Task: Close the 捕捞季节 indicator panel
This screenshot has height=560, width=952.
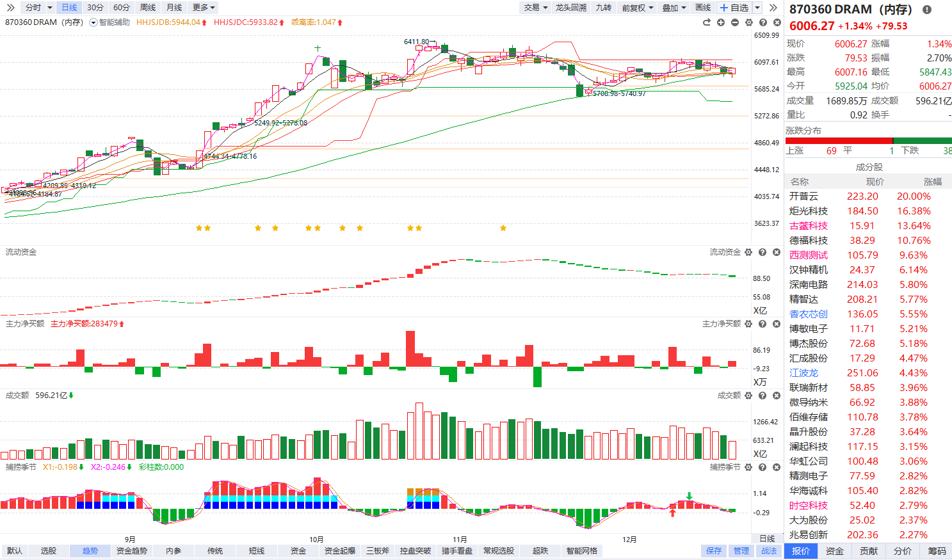Action: pos(777,467)
